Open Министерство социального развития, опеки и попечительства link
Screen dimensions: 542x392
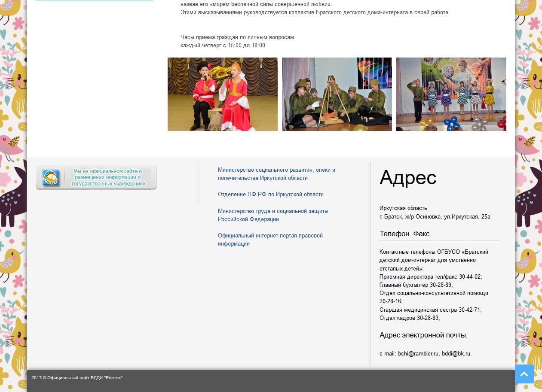(276, 174)
